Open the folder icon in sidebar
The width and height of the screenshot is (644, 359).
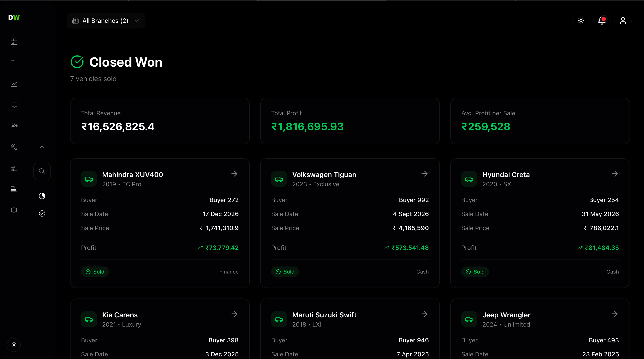point(14,62)
